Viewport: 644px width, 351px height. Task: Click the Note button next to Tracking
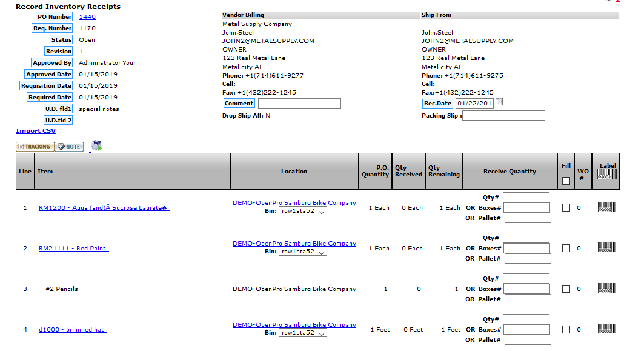tap(69, 147)
